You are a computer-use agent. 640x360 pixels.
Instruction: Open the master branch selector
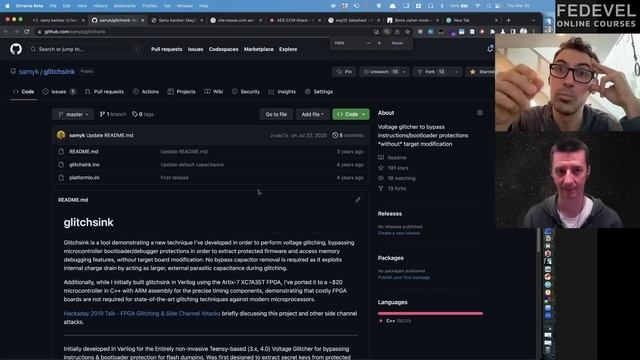[x=73, y=114]
